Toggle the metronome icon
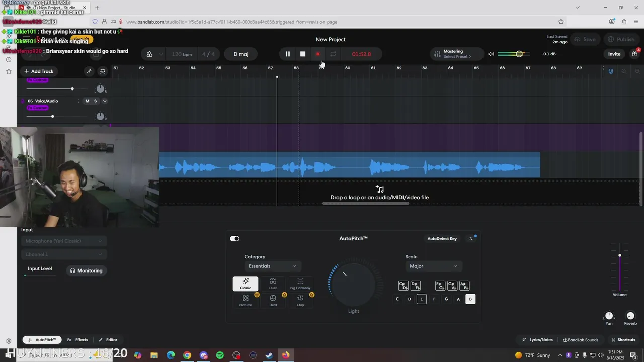Viewport: 644px width, 362px height. pos(149,54)
